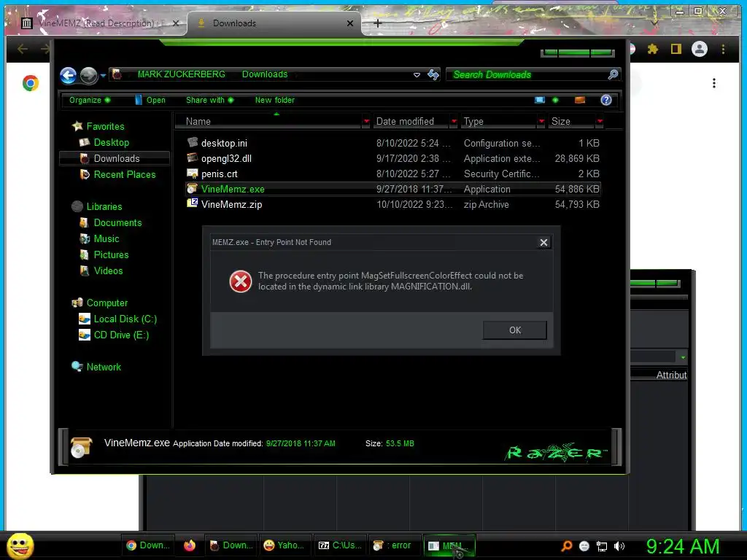Open the Documents library
This screenshot has height=560, width=747.
117,222
